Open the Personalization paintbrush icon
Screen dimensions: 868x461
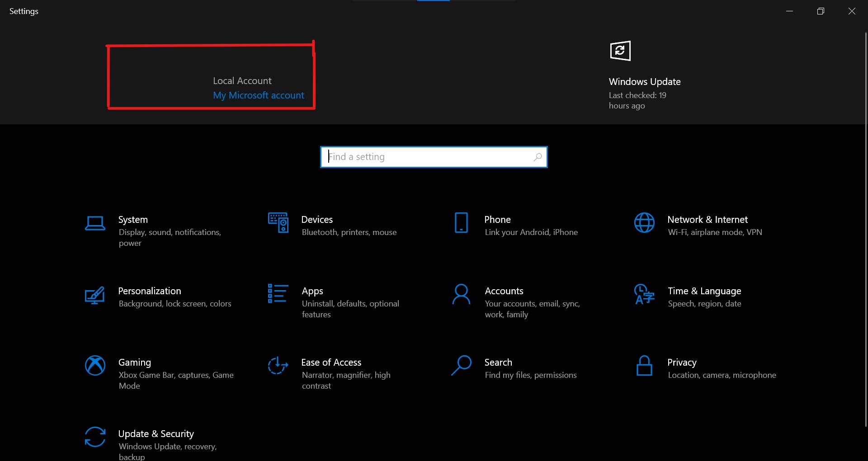(95, 295)
